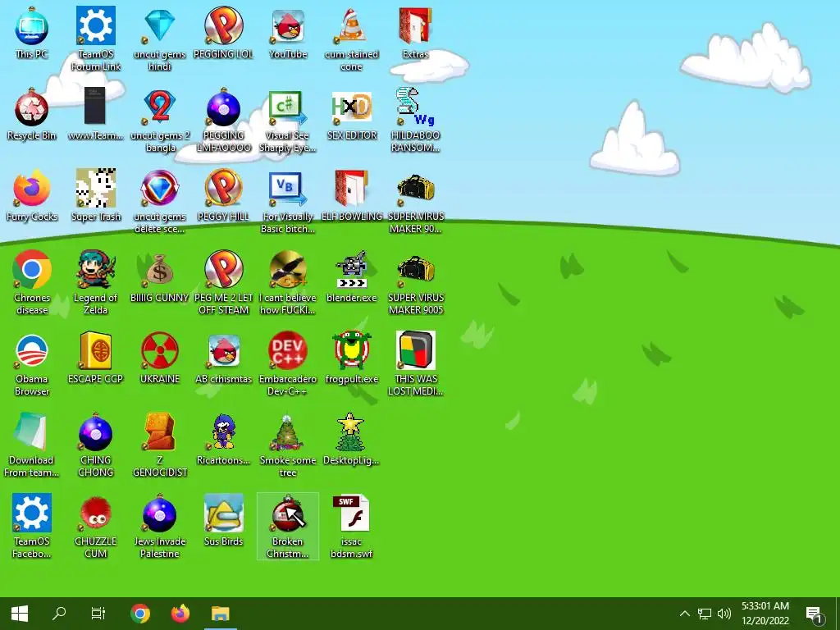Open Task View on the taskbar

(x=98, y=614)
